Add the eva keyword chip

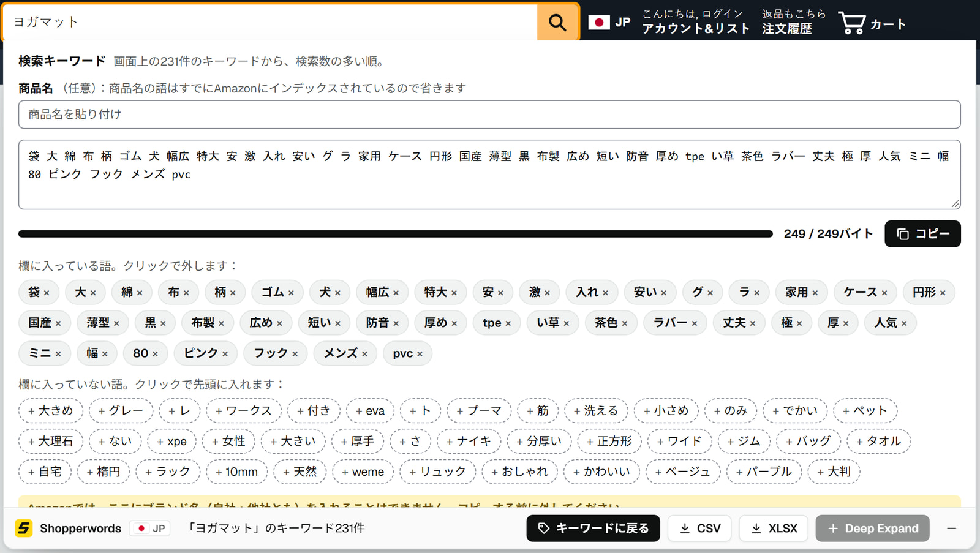pyautogui.click(x=370, y=410)
